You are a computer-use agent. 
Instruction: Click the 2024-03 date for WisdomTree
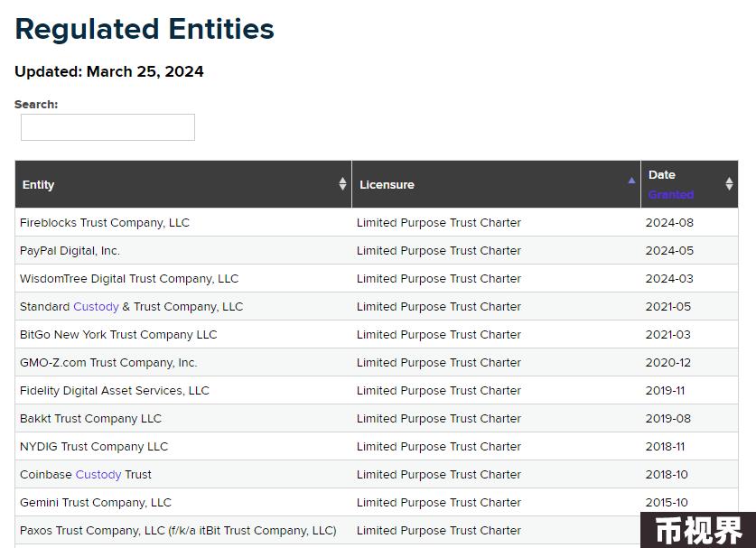(x=669, y=279)
